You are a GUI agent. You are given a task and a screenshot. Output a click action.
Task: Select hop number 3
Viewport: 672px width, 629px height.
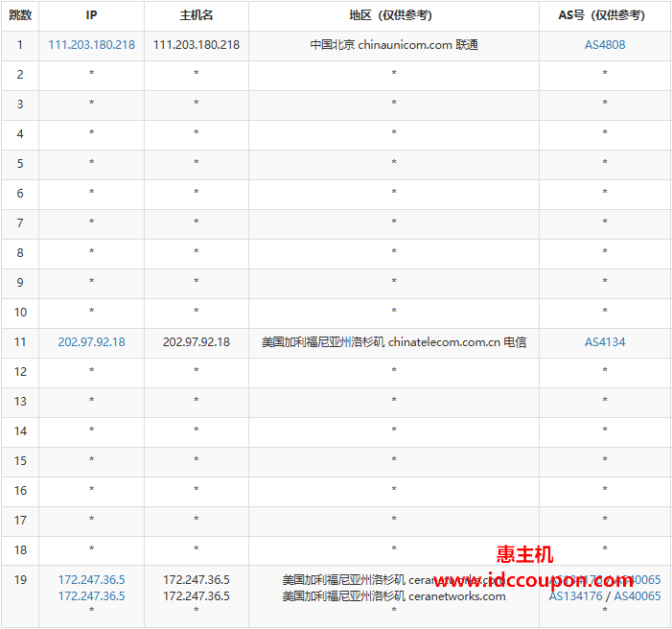20,105
